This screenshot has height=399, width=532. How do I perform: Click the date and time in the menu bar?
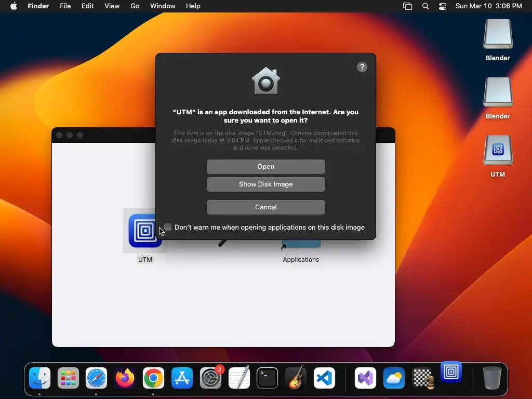click(488, 6)
